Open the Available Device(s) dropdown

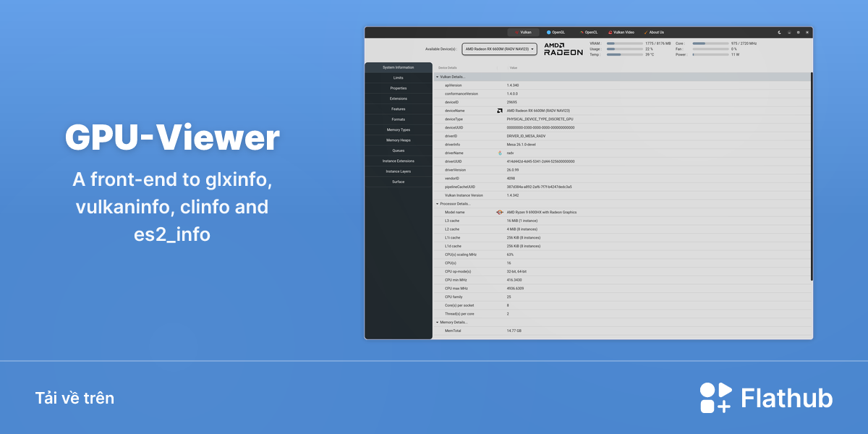pyautogui.click(x=500, y=49)
